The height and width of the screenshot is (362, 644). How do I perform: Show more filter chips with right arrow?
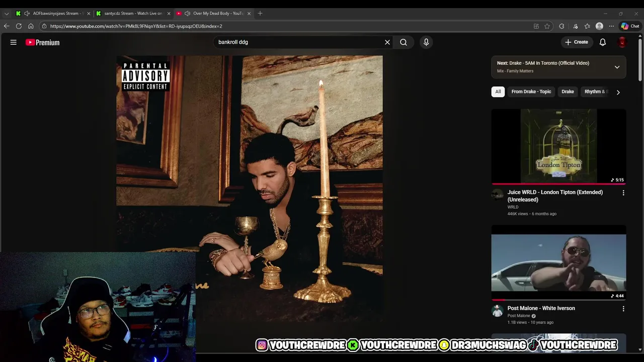(618, 92)
